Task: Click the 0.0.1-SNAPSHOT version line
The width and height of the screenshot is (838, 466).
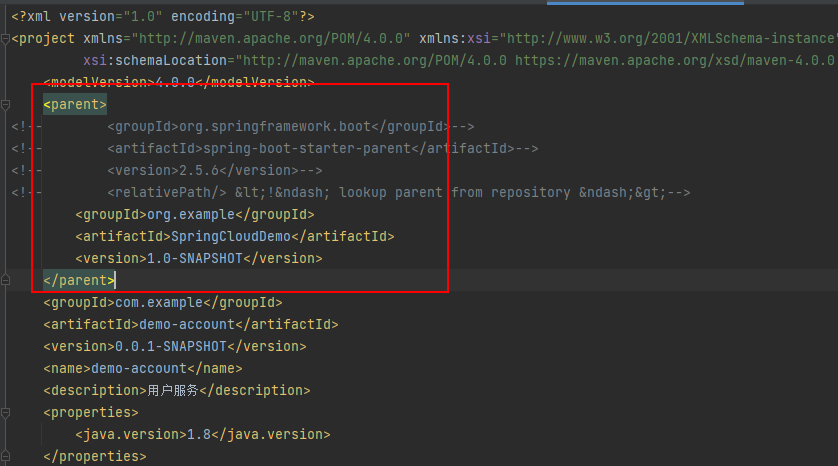Action: point(175,346)
